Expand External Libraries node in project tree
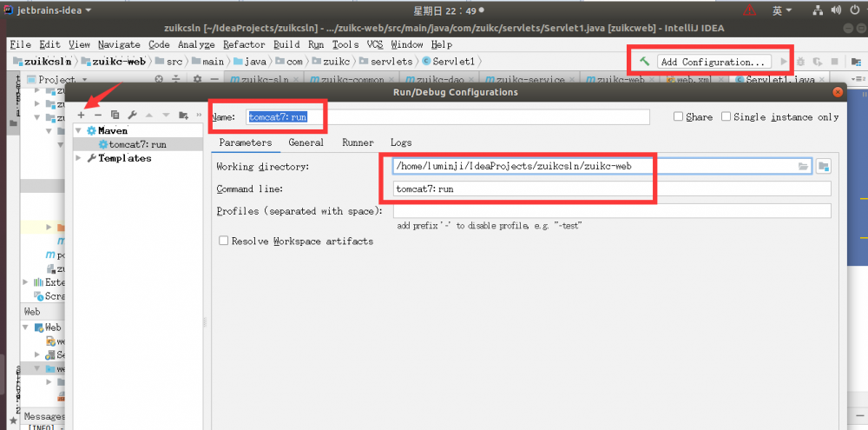Screen dimensions: 868x430 click(x=25, y=282)
